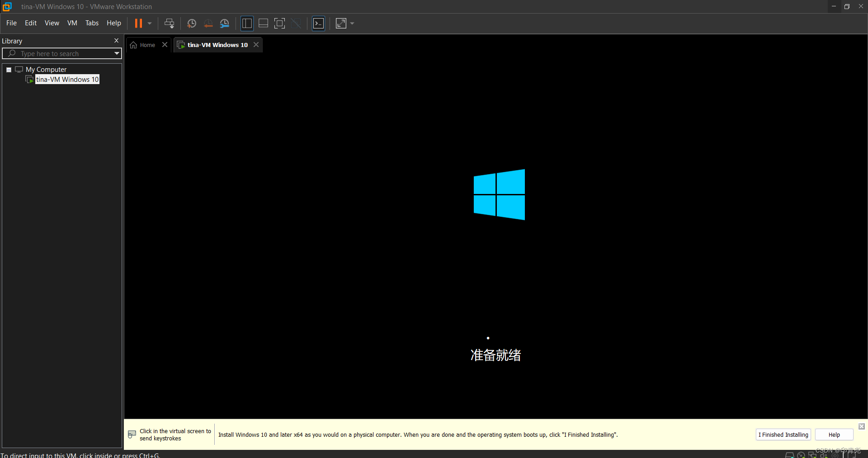Open the File menu
868x458 pixels.
[x=11, y=23]
